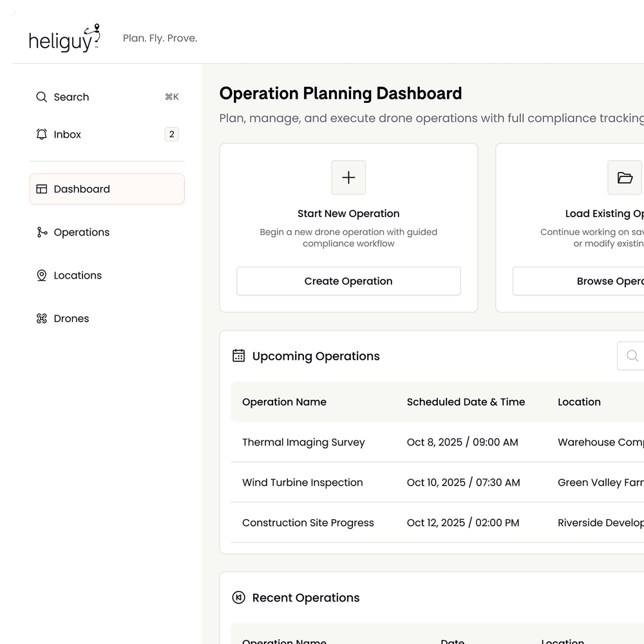Viewport: 644px width, 644px height.
Task: Click the Dashboard layout icon
Action: pyautogui.click(x=42, y=189)
